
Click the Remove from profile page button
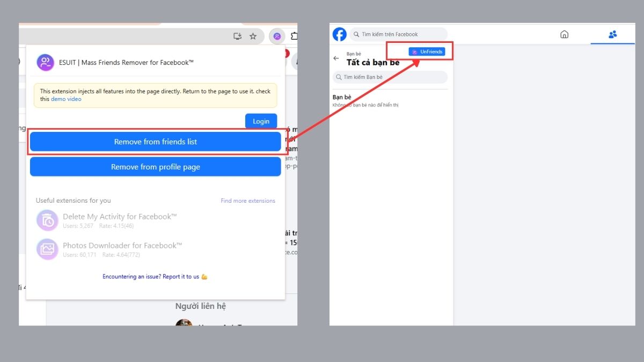click(155, 167)
